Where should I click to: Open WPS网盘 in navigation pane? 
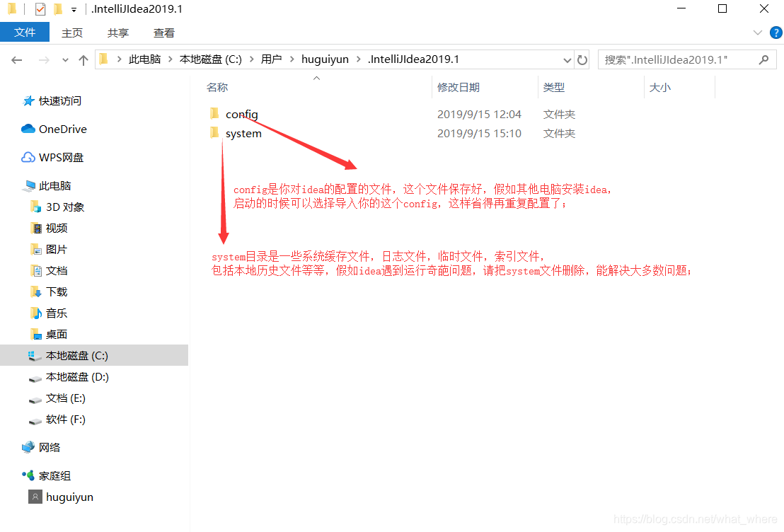coord(61,158)
